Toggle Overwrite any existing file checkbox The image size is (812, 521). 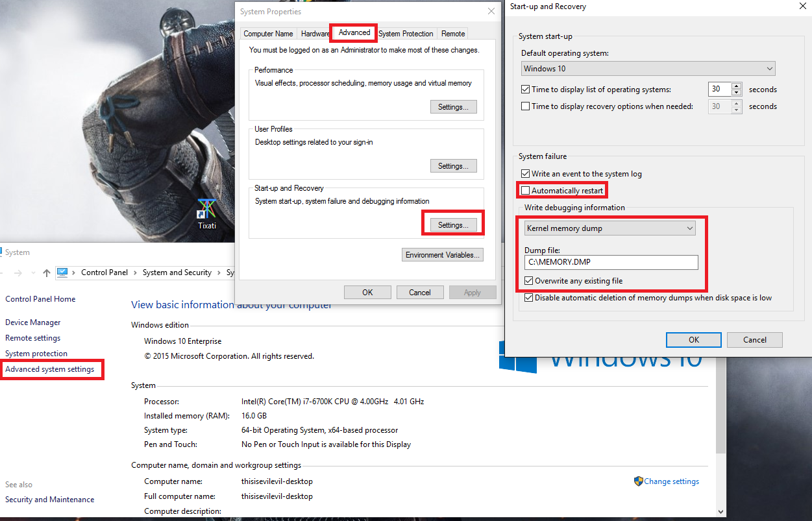pyautogui.click(x=529, y=281)
